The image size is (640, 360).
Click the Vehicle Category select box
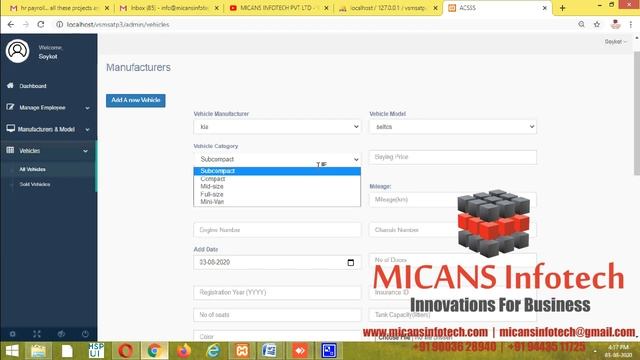coord(277,159)
